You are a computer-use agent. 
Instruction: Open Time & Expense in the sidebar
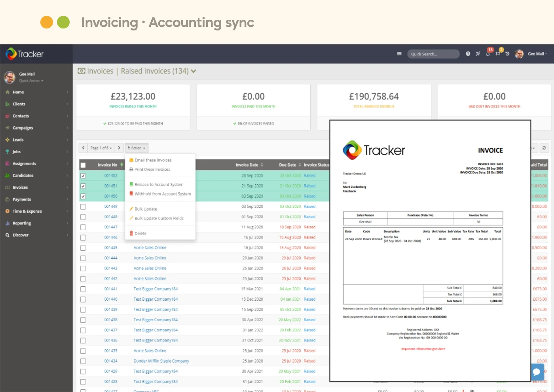click(36, 211)
